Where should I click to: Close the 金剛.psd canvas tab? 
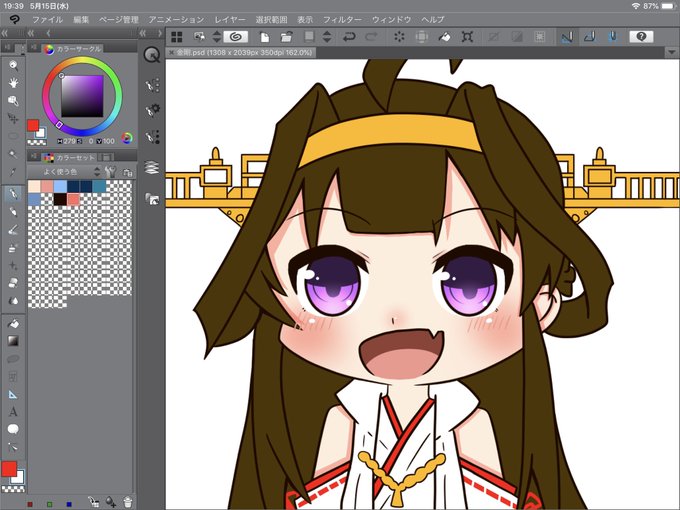click(x=171, y=52)
